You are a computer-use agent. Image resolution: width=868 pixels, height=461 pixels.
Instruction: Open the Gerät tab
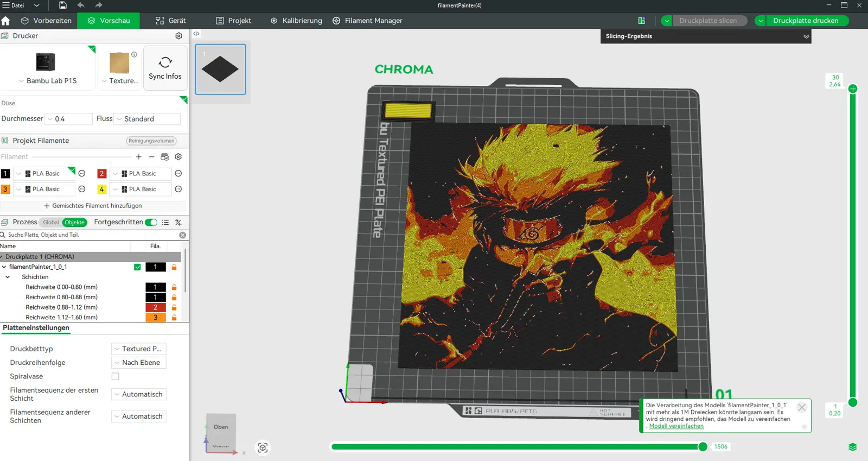(x=170, y=21)
